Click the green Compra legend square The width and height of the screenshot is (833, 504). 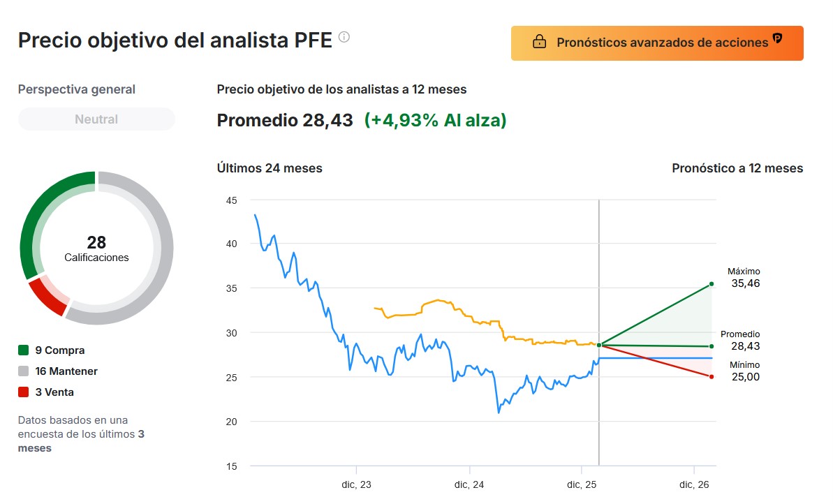(24, 350)
